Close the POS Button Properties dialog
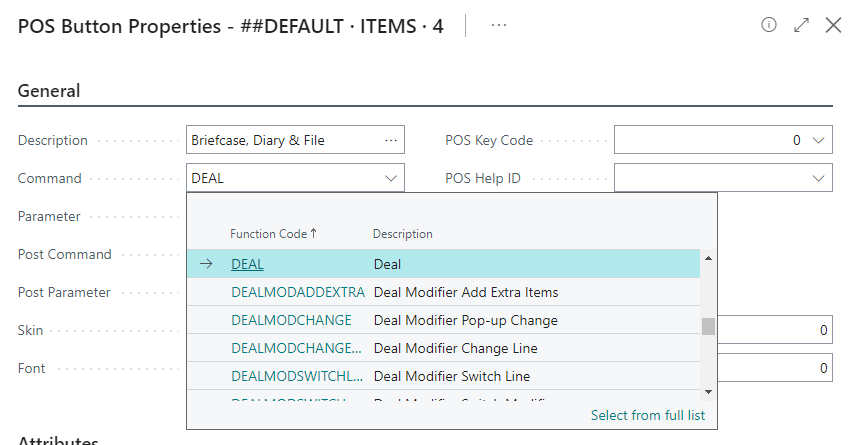This screenshot has width=850, height=445. [833, 26]
